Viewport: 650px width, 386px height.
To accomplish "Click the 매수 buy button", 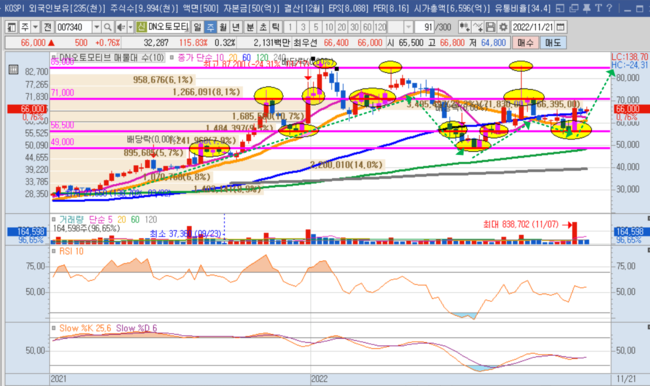I will [525, 43].
